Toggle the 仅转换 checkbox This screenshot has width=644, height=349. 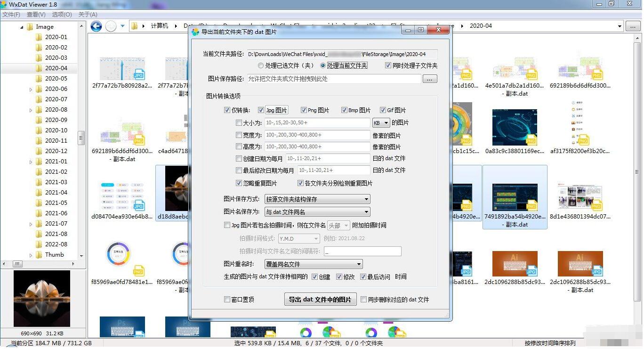(x=227, y=110)
